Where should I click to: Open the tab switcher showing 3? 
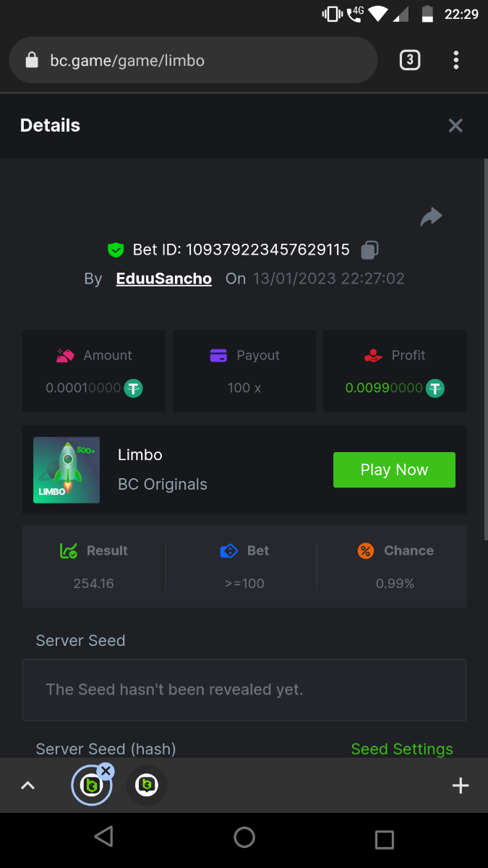click(x=410, y=60)
